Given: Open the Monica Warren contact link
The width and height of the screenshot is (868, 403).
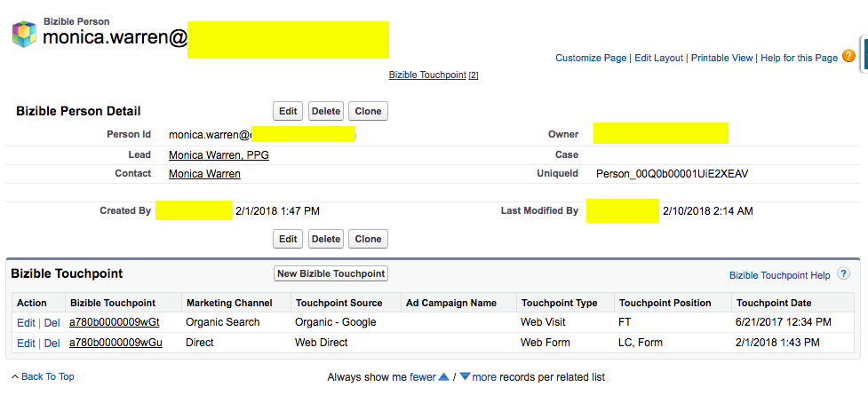Looking at the screenshot, I should point(204,174).
